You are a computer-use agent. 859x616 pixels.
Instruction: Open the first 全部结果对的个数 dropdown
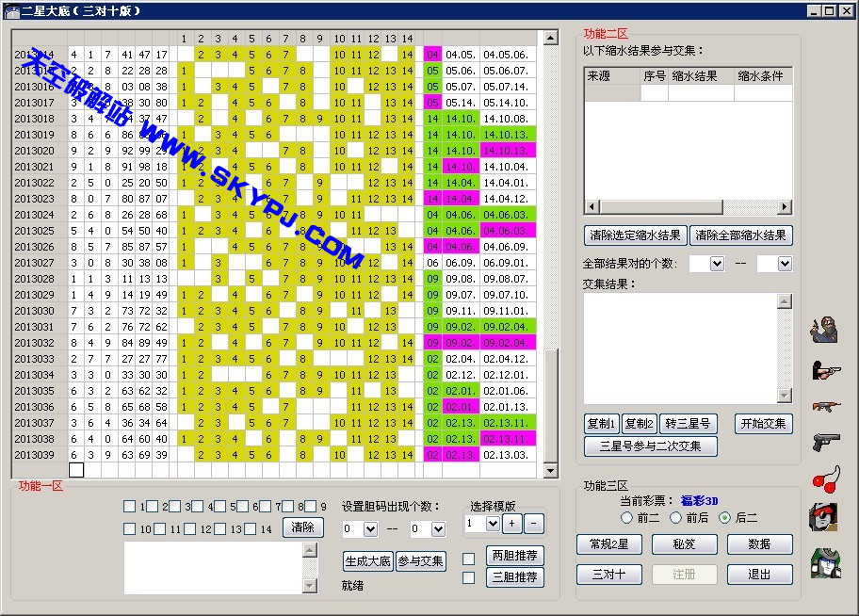(x=716, y=265)
